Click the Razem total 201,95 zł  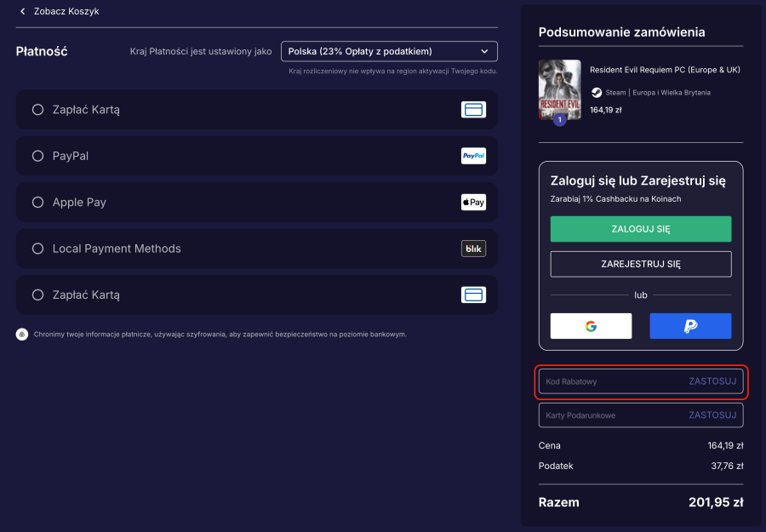pos(716,502)
